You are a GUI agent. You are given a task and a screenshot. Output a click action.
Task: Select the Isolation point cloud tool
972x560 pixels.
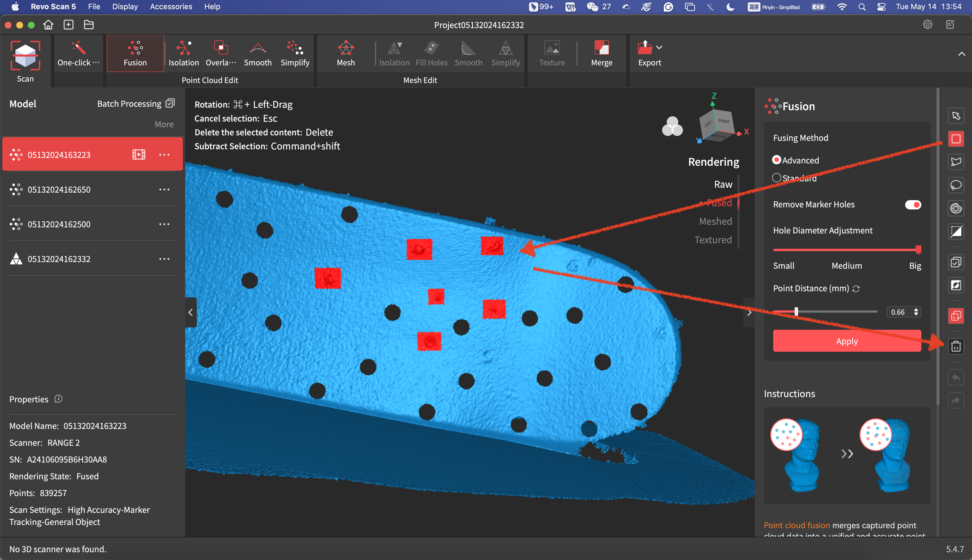[183, 54]
